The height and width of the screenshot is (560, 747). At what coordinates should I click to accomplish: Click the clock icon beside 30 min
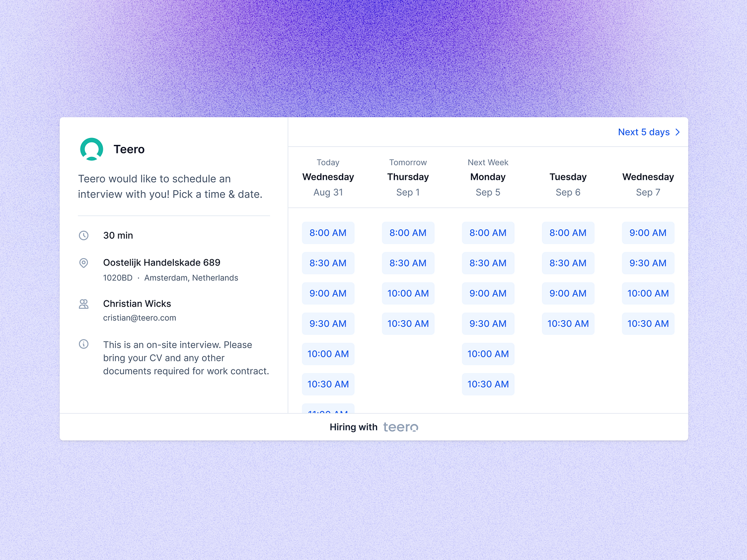tap(83, 235)
